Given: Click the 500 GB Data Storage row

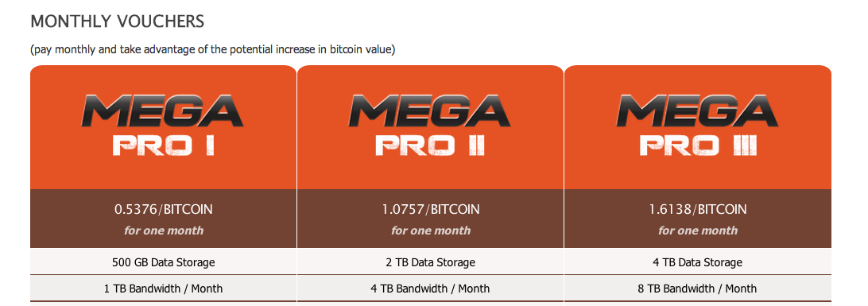Looking at the screenshot, I should [163, 261].
